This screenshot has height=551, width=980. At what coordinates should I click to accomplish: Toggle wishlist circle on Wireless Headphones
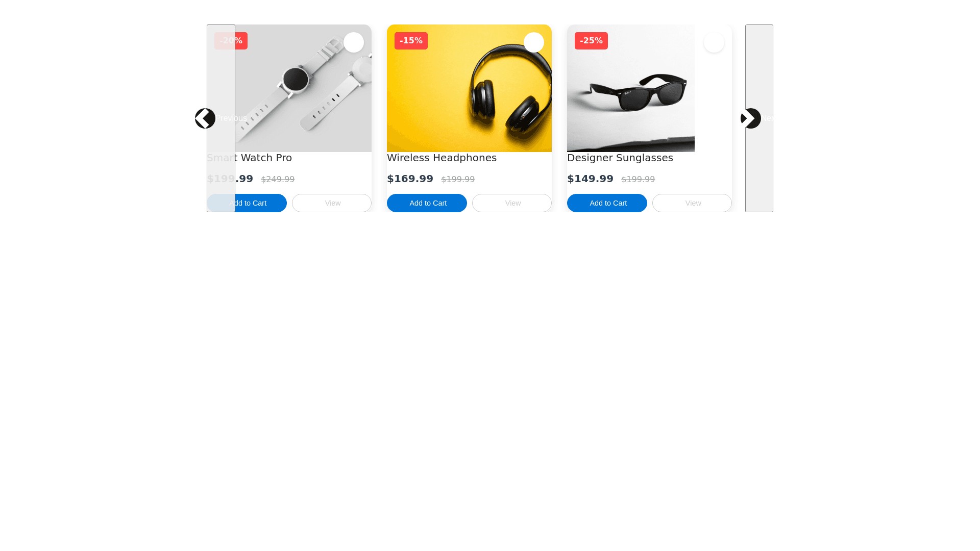click(534, 42)
